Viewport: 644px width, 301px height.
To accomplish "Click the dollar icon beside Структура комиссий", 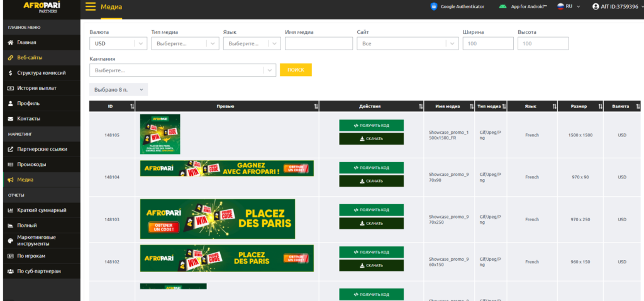I will coord(11,73).
